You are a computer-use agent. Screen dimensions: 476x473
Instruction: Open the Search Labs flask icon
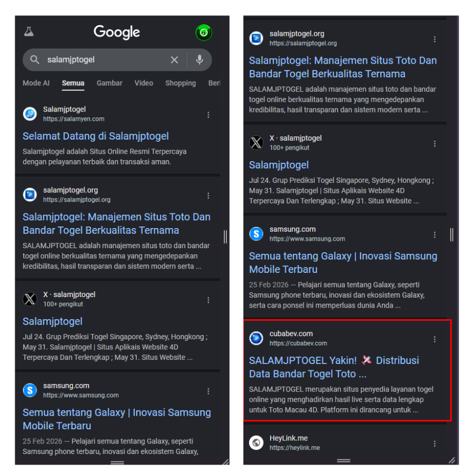pyautogui.click(x=29, y=32)
